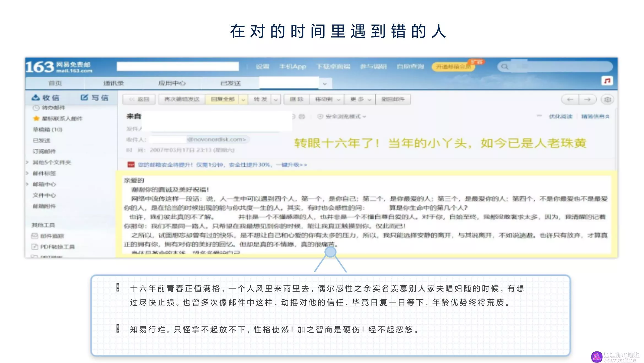Click the 回复全部 button

coord(222,99)
